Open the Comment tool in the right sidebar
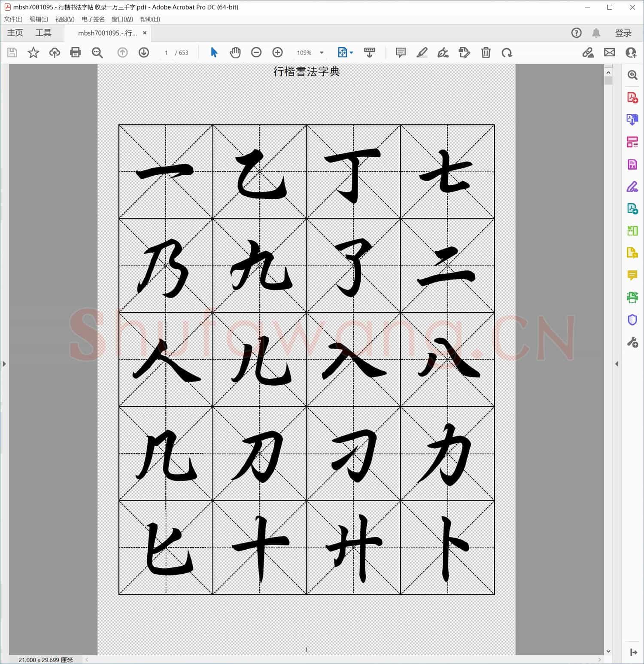Image resolution: width=644 pixels, height=664 pixels. point(632,275)
